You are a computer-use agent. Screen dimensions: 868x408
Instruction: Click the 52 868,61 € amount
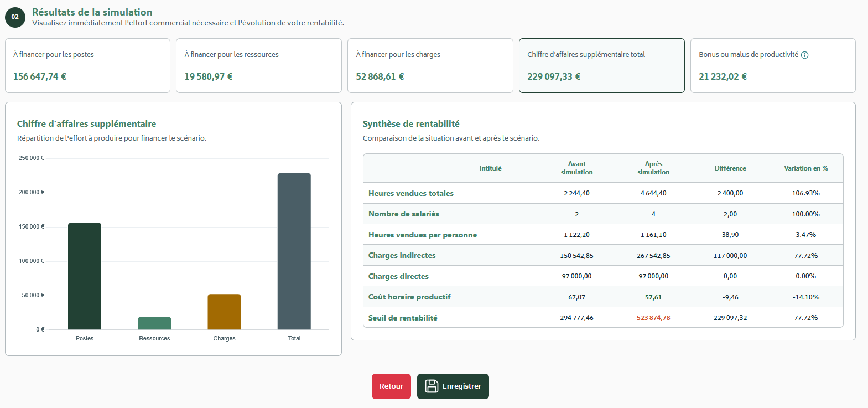tap(380, 76)
